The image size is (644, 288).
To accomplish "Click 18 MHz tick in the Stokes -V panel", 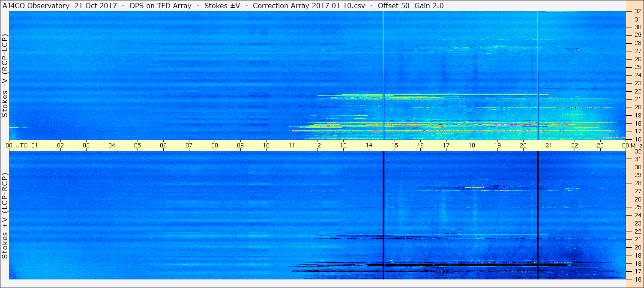I will (638, 123).
